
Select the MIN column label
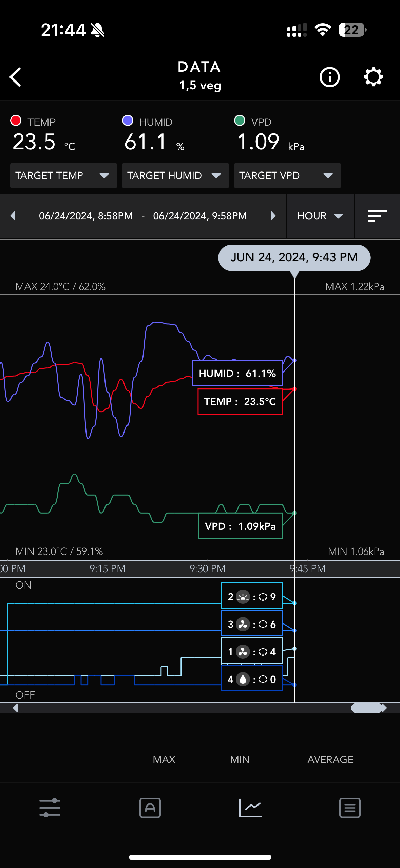click(x=240, y=759)
